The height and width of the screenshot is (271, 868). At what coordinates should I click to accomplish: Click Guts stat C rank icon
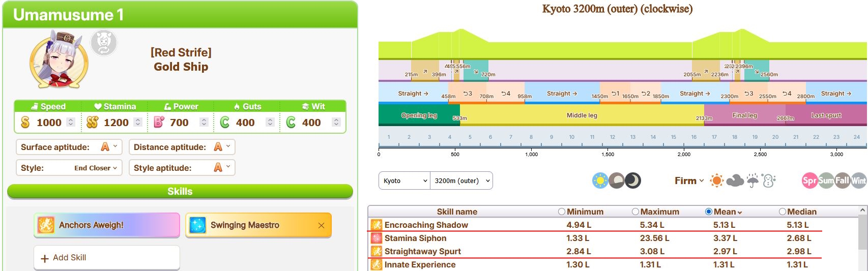pyautogui.click(x=225, y=123)
